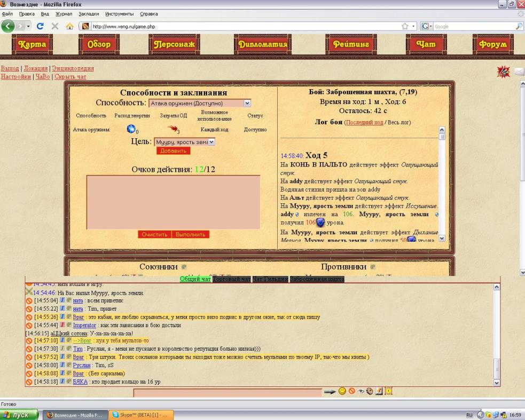
Task: Click the red prohibition icon beside chat input
Action: click(x=352, y=391)
